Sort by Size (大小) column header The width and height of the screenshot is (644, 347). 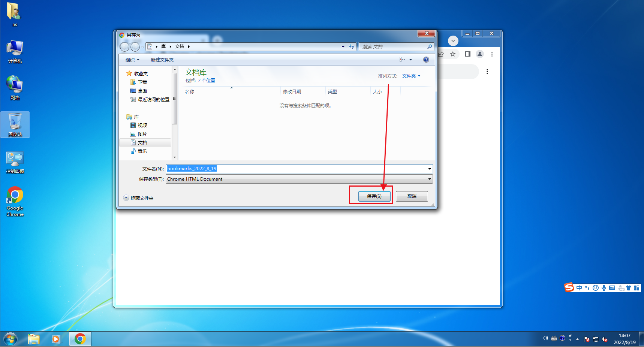(x=377, y=92)
